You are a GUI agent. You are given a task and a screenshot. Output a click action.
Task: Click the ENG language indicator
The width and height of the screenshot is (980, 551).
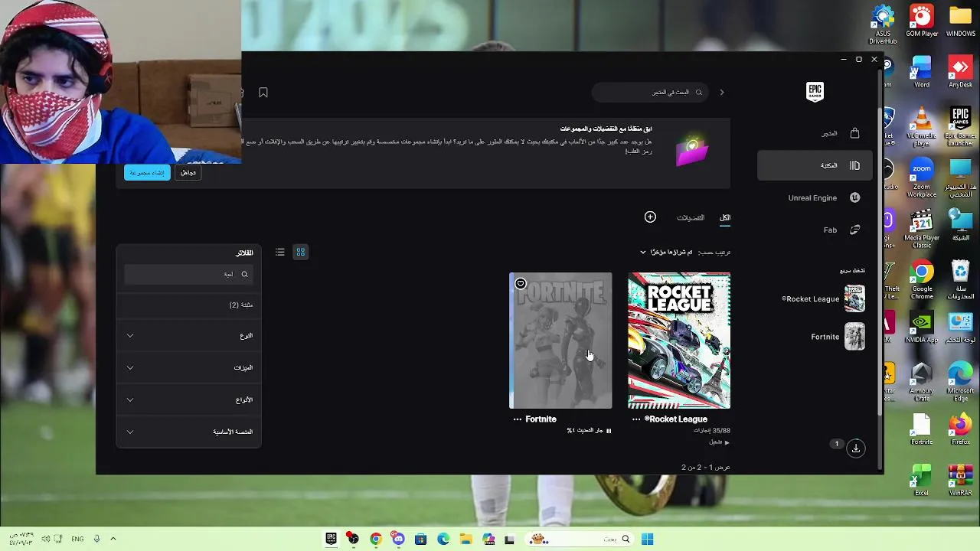77,539
